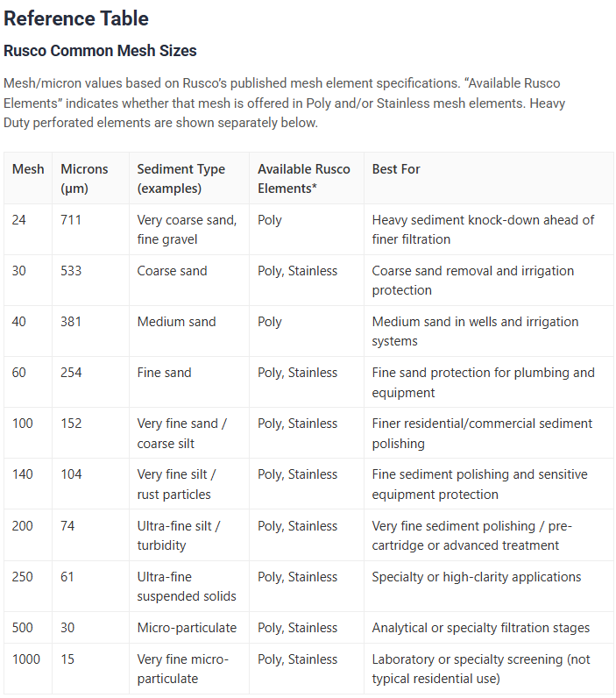Viewport: 616px width, 698px height.
Task: Click the Best For column header
Action: coord(396,169)
